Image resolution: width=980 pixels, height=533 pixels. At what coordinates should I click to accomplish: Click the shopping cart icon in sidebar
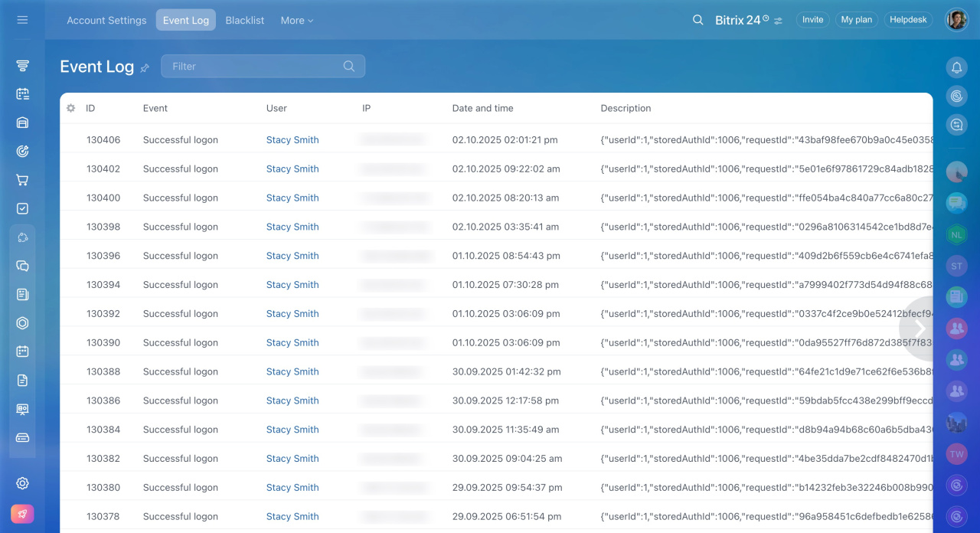(22, 180)
